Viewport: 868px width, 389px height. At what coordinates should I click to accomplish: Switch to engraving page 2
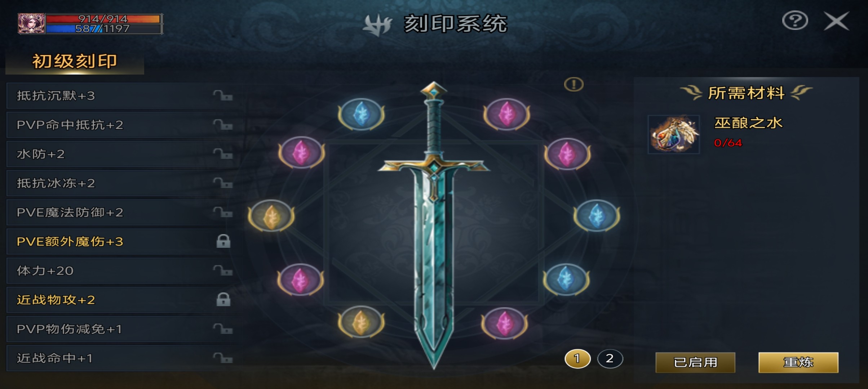(610, 359)
